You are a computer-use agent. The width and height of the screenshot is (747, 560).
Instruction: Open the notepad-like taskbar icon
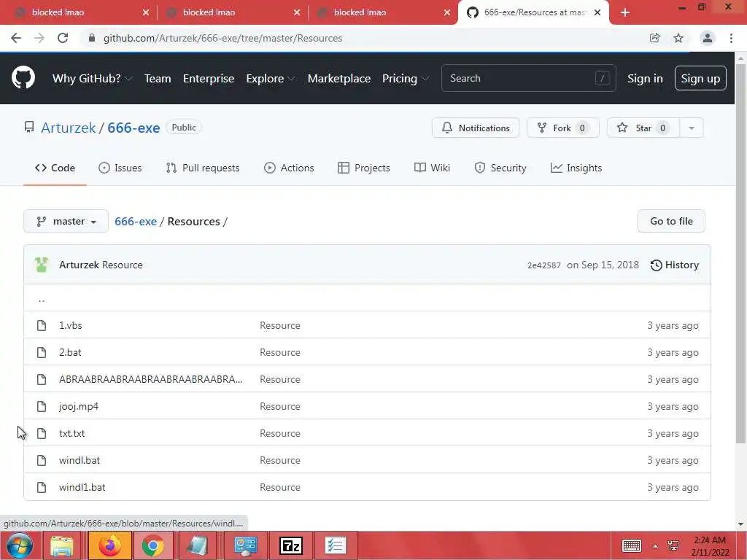pyautogui.click(x=197, y=545)
